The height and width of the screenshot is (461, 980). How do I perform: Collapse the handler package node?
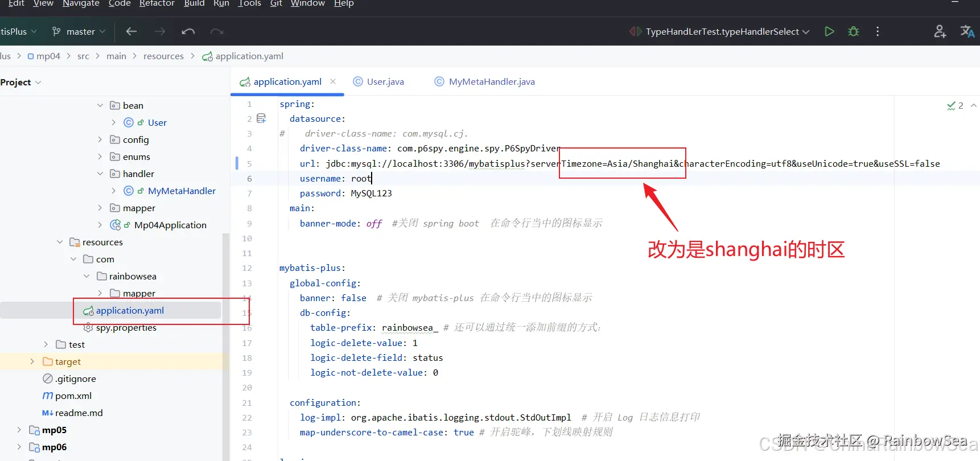[100, 174]
